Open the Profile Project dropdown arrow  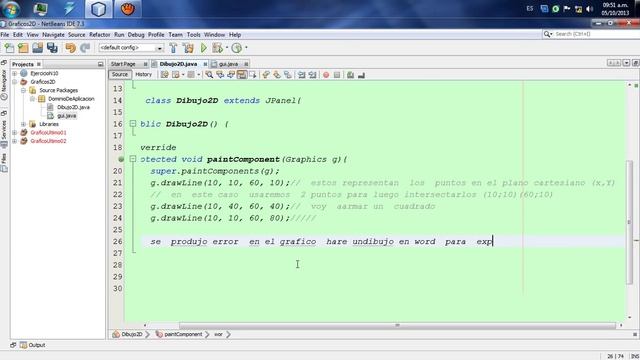(246, 48)
